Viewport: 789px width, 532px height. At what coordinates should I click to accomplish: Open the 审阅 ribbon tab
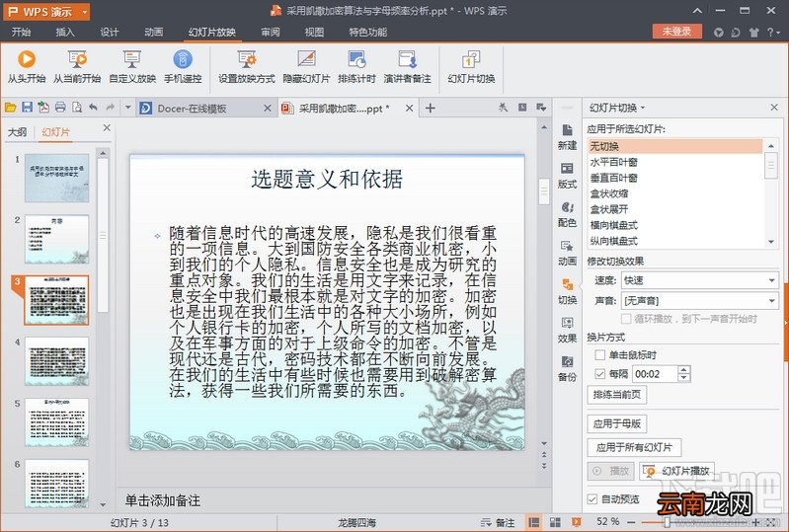(x=271, y=32)
